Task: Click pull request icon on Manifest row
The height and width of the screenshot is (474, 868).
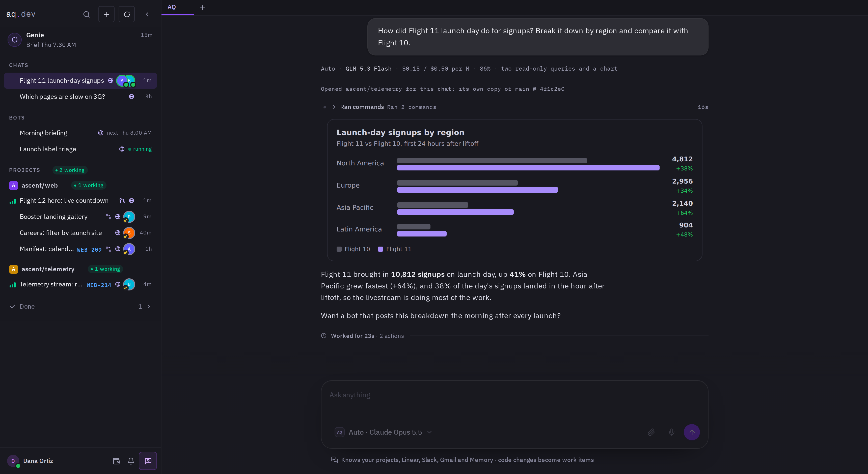Action: 108,249
